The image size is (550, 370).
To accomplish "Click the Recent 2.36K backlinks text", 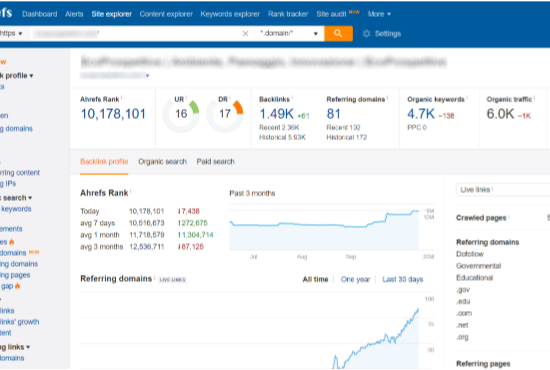I will pyautogui.click(x=279, y=127).
